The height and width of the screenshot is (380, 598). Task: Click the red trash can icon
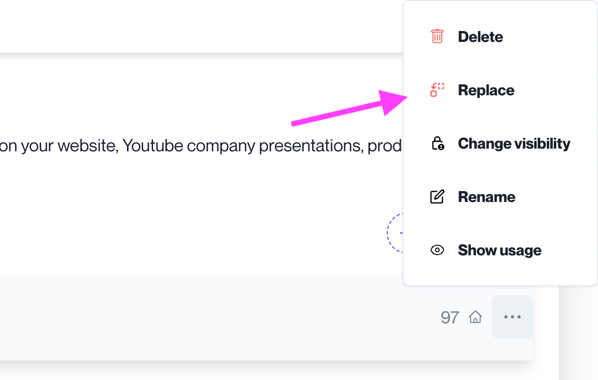point(437,36)
